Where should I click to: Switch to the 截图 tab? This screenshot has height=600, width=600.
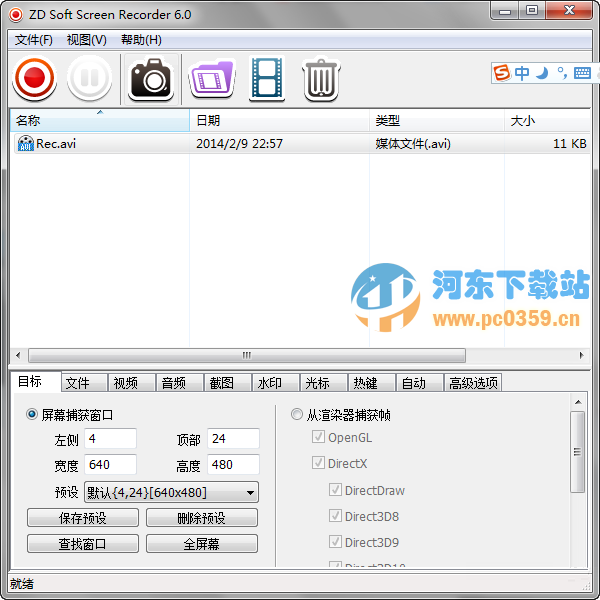pyautogui.click(x=228, y=383)
